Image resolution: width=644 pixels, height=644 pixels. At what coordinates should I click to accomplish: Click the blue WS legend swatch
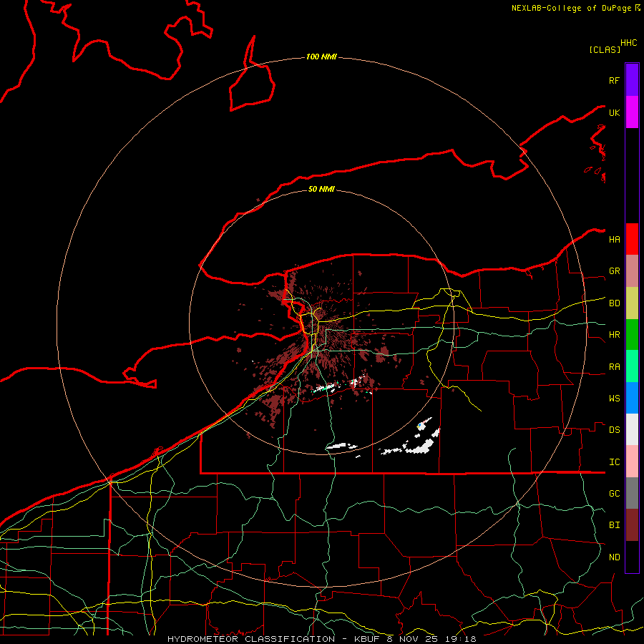coord(632,398)
